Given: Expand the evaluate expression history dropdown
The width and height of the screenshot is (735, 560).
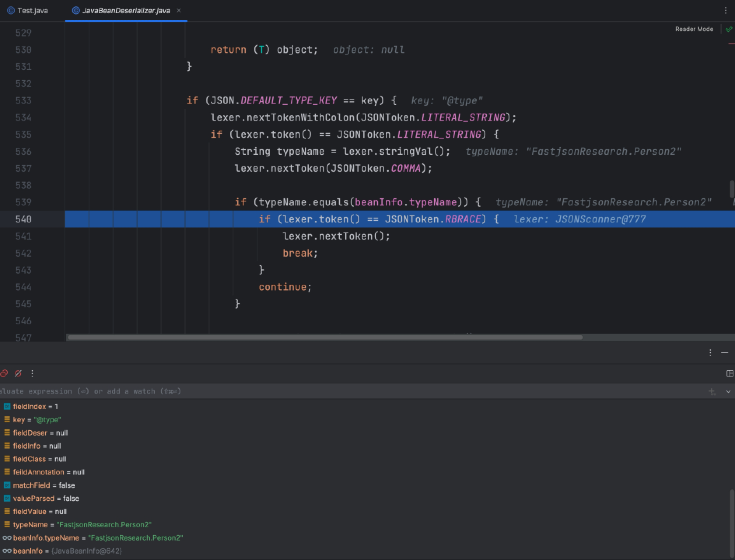Looking at the screenshot, I should [728, 392].
